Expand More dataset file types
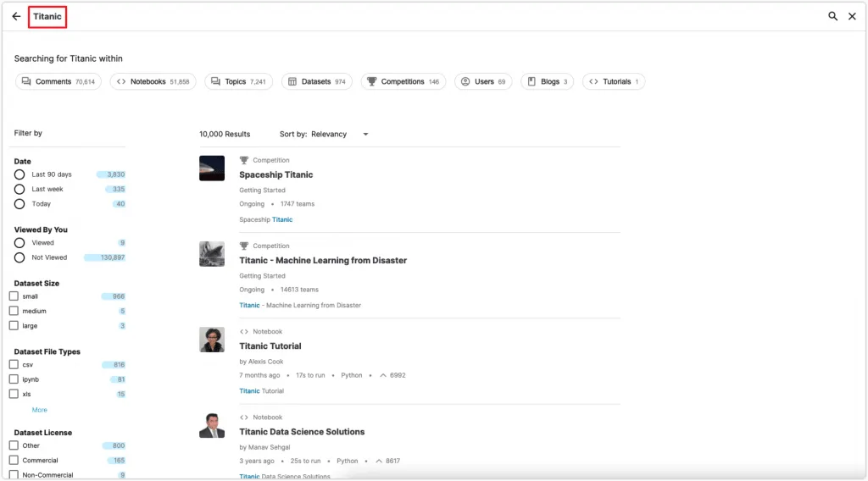The image size is (868, 481). coord(39,410)
